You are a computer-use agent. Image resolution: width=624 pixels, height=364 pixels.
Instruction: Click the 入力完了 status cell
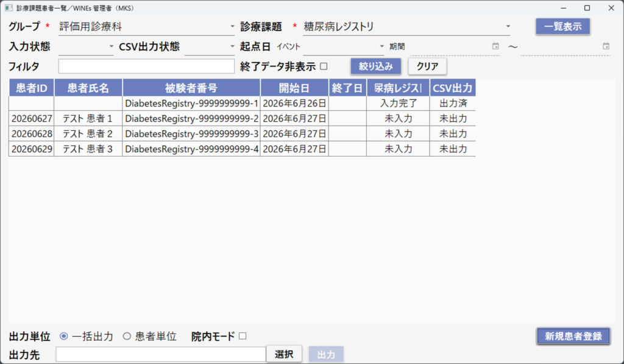pos(398,103)
